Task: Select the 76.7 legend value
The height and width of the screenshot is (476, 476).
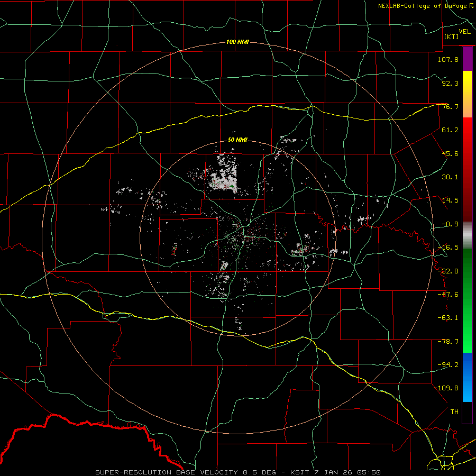Action: point(450,106)
